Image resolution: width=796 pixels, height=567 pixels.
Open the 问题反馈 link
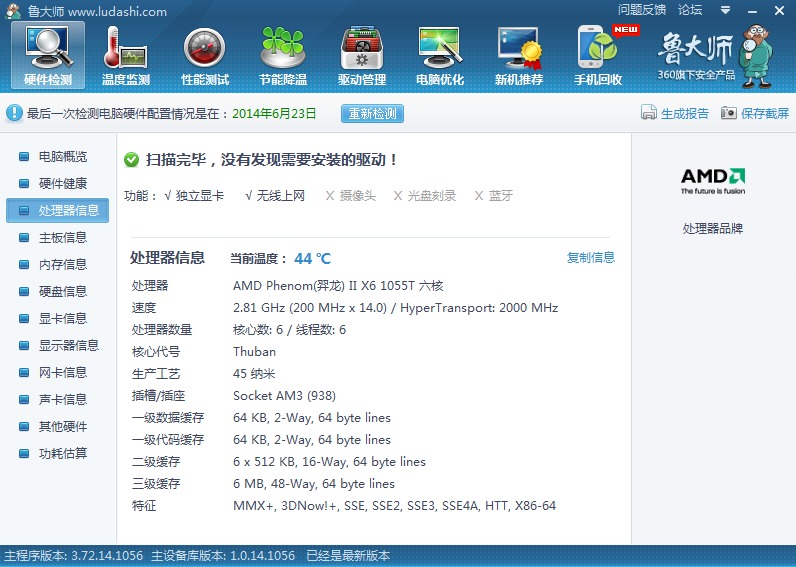point(642,10)
